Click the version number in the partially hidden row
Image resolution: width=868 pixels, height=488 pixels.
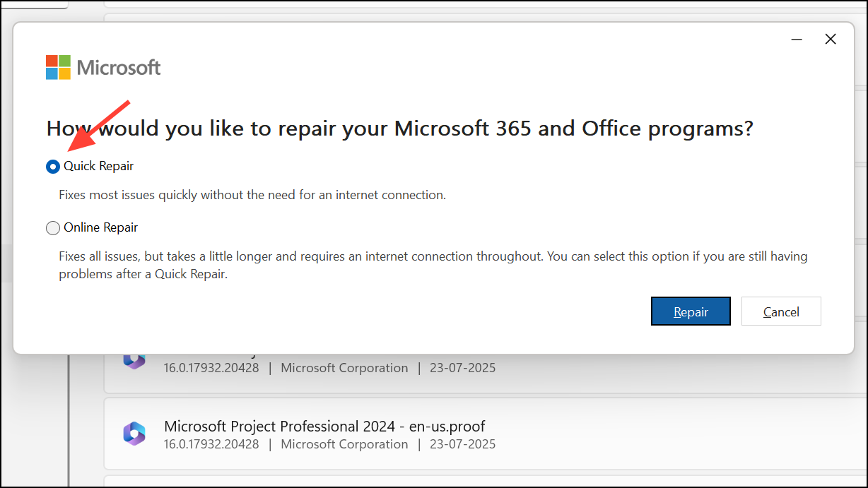tap(211, 368)
